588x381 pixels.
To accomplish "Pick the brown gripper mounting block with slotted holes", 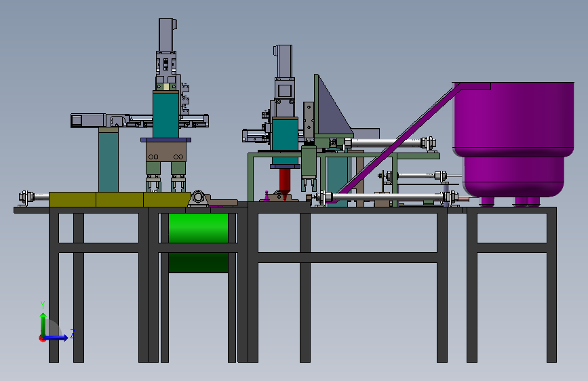I will click(165, 152).
